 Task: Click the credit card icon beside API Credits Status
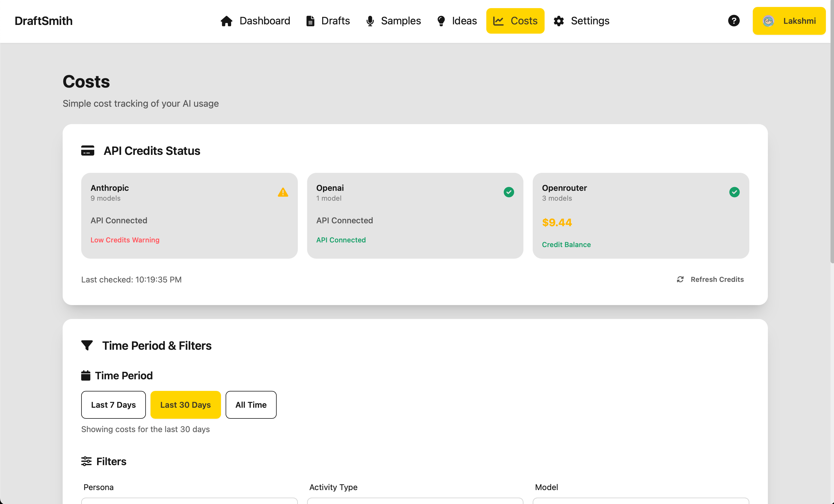click(88, 151)
